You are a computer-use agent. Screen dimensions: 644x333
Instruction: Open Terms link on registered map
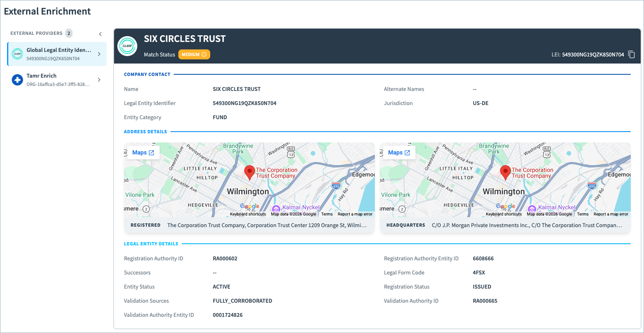click(327, 214)
